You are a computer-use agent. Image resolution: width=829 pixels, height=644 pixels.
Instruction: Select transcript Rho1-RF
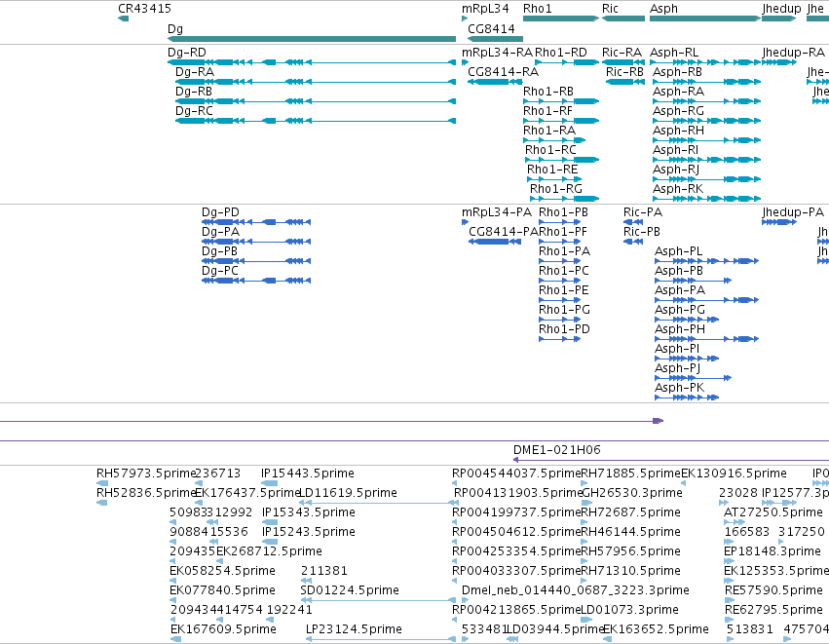point(561,121)
